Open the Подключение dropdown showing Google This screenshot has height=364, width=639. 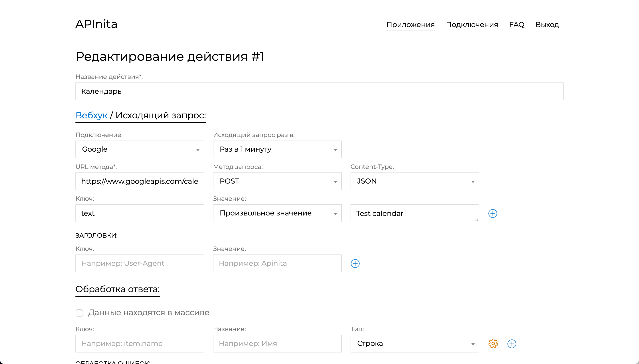pos(140,149)
